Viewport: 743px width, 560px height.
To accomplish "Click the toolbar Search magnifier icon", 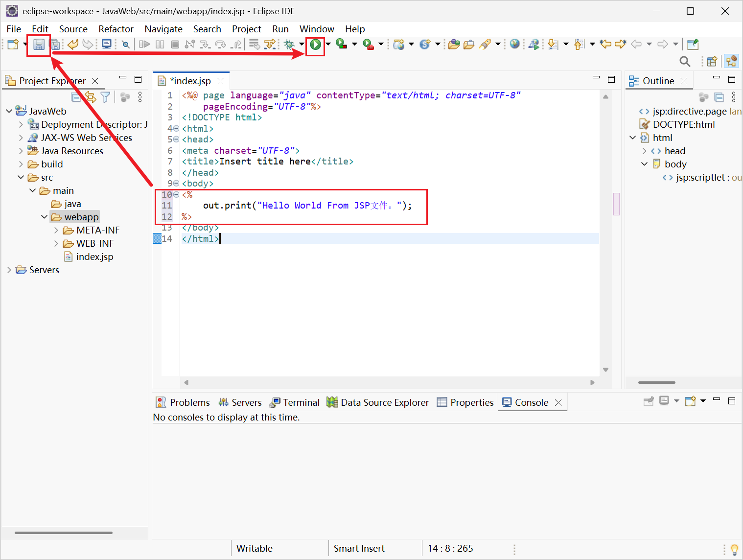I will 685,61.
